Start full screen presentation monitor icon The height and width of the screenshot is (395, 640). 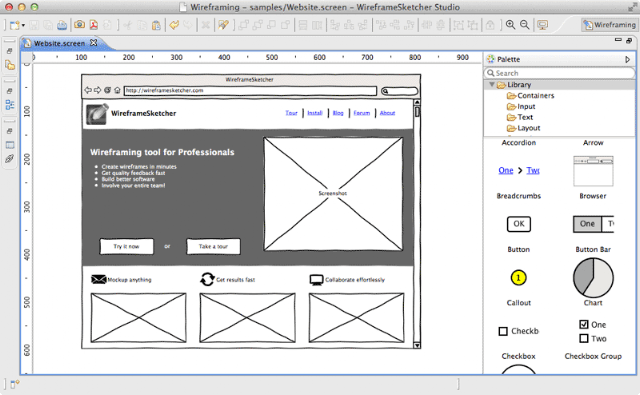[x=542, y=25]
